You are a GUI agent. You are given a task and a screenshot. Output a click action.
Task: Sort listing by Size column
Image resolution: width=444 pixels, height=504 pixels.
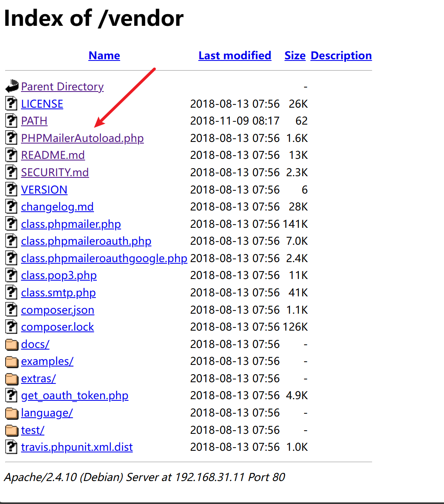(295, 55)
